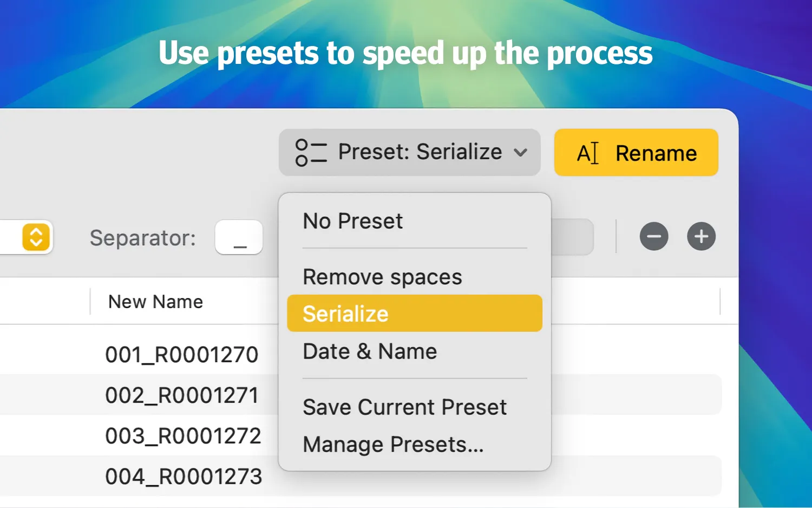Screen dimensions: 812x508
Task: Click the text cursor icon on Rename button
Action: tap(588, 153)
